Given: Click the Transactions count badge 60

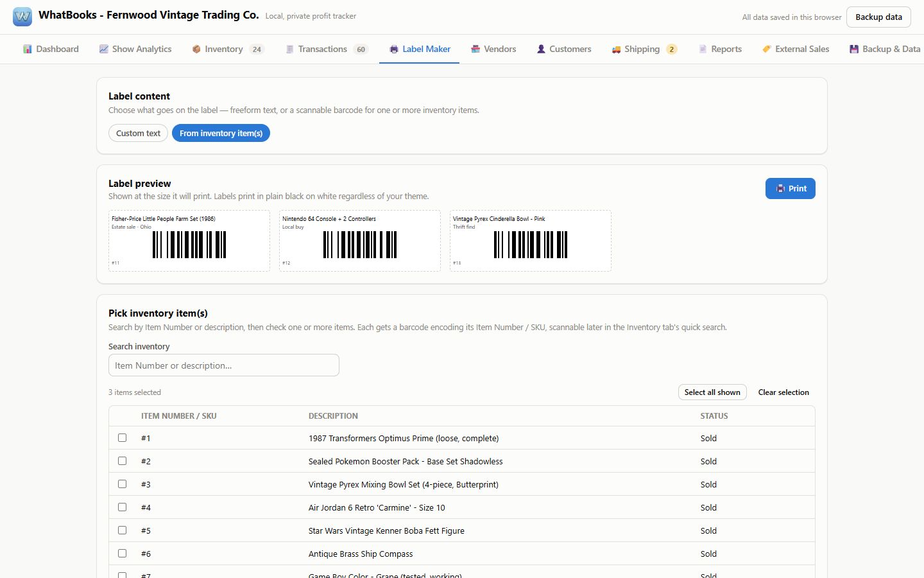Looking at the screenshot, I should (361, 49).
